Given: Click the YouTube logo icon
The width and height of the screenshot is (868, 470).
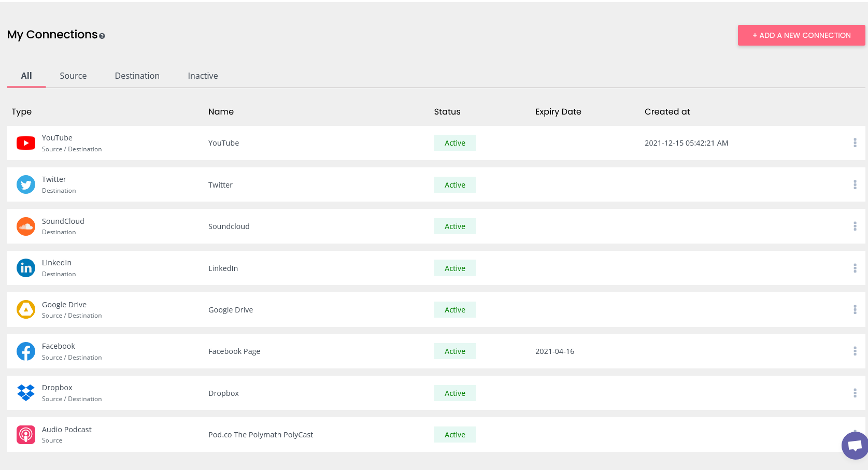Looking at the screenshot, I should 26,143.
